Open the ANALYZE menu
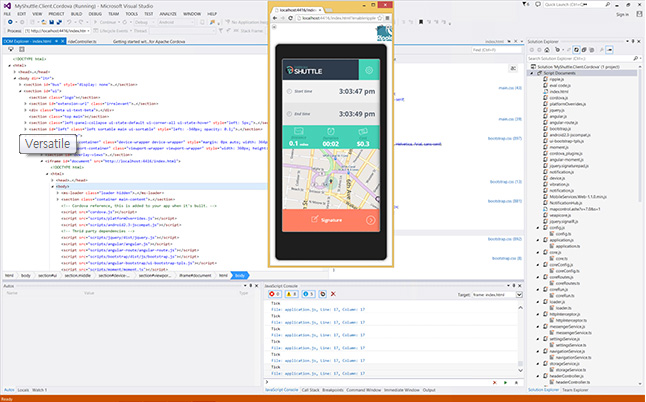 [168, 14]
